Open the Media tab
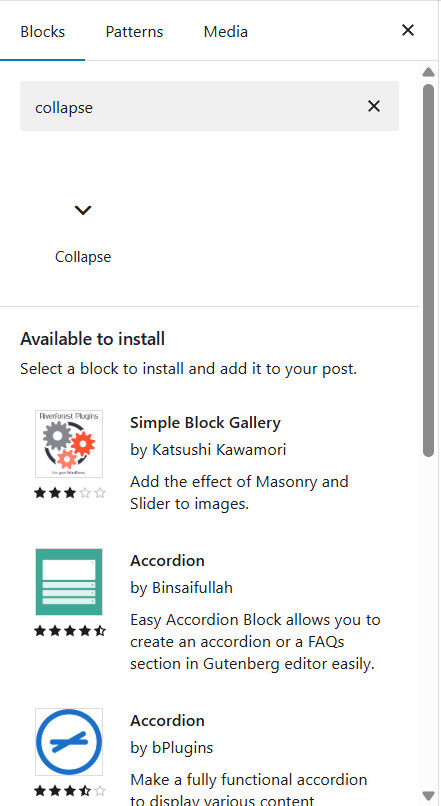The image size is (441, 806). [x=226, y=32]
